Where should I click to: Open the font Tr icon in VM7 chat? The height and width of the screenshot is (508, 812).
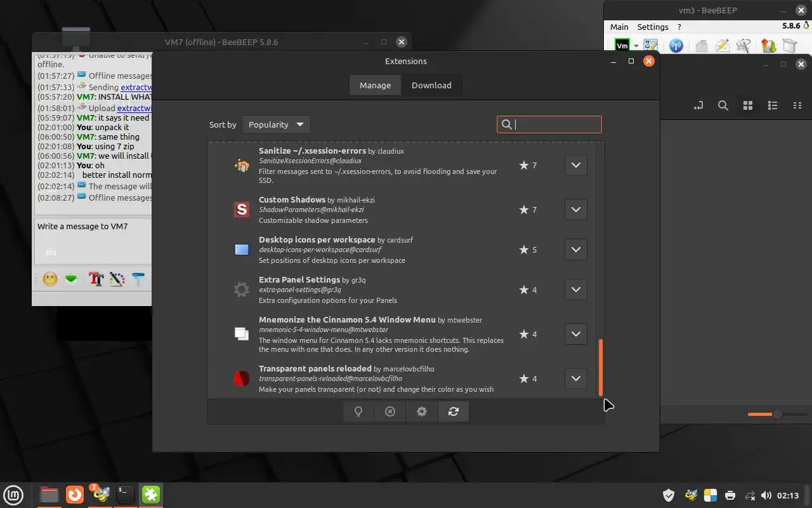96,279
